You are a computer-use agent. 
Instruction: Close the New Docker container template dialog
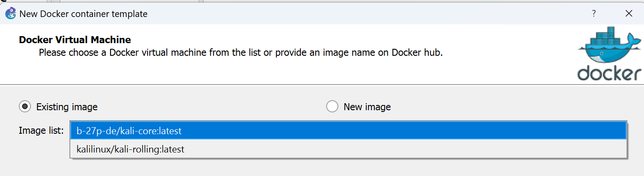pyautogui.click(x=629, y=14)
